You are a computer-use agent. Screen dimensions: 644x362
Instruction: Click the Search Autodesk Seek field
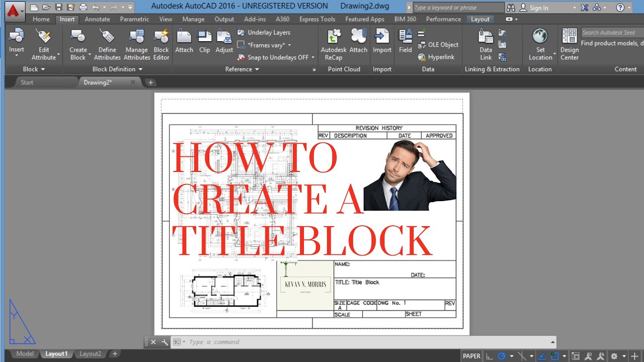[612, 33]
